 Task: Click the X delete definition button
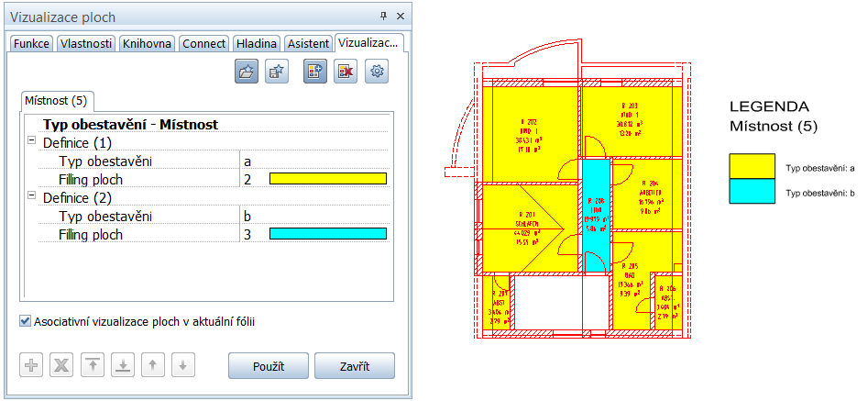(62, 365)
